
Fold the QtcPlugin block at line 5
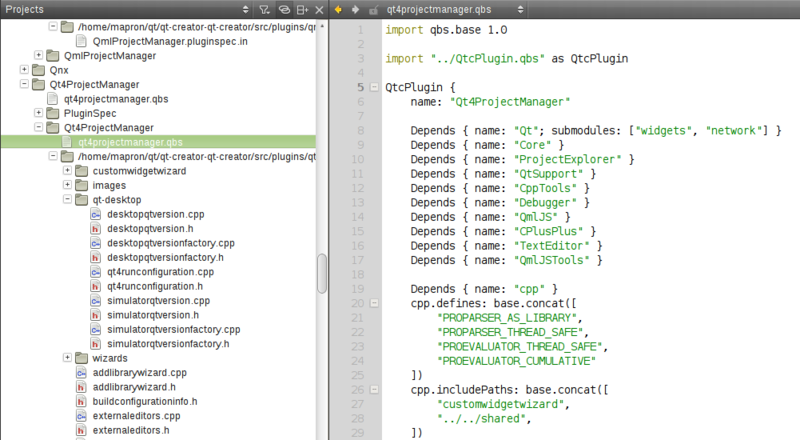coord(374,87)
